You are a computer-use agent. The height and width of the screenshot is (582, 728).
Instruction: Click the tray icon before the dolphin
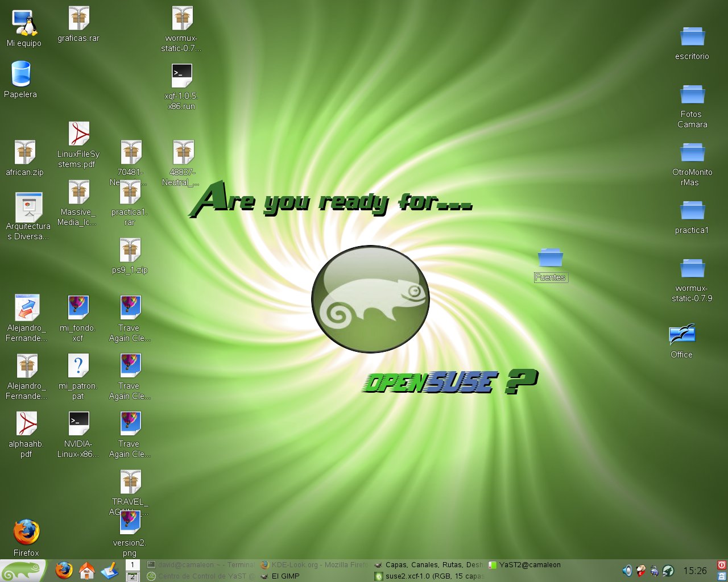655,571
